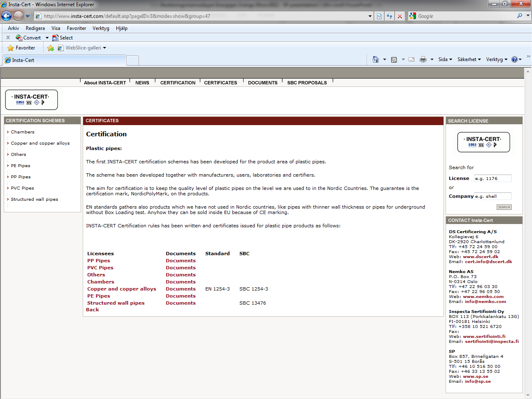Open the Favoriter menu in menu bar
This screenshot has height=399, width=532.
[76, 28]
